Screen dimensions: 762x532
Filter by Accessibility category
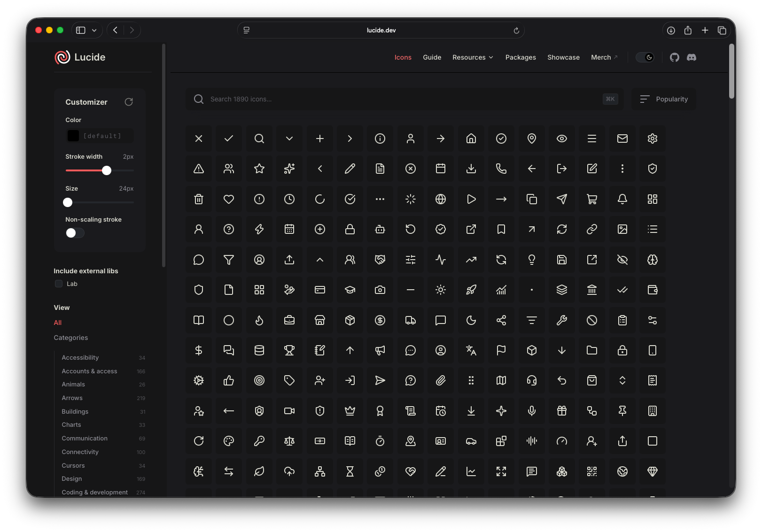pyautogui.click(x=103, y=358)
